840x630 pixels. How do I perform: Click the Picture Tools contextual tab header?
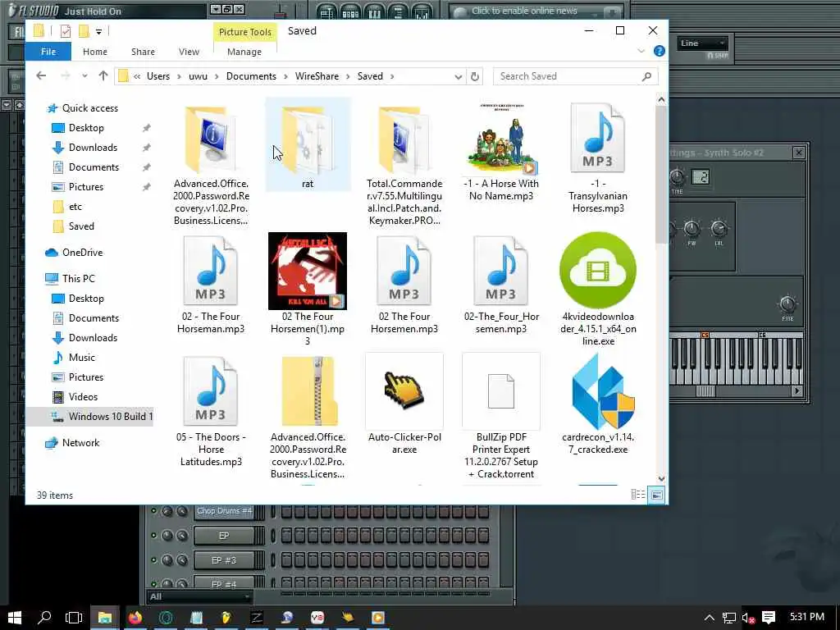(244, 32)
